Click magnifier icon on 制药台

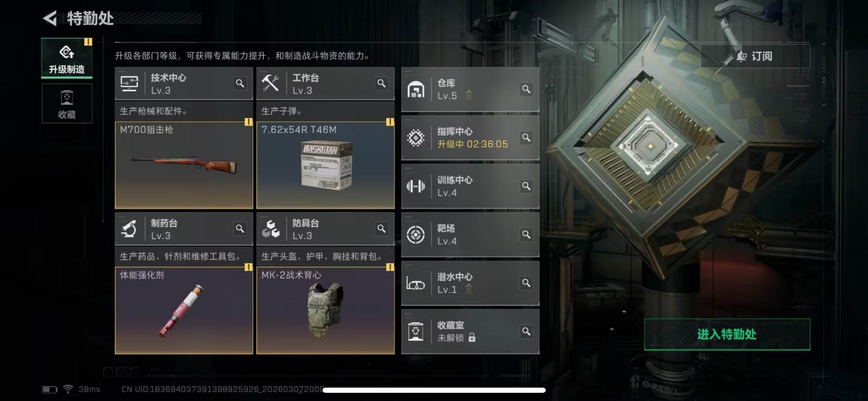[240, 229]
